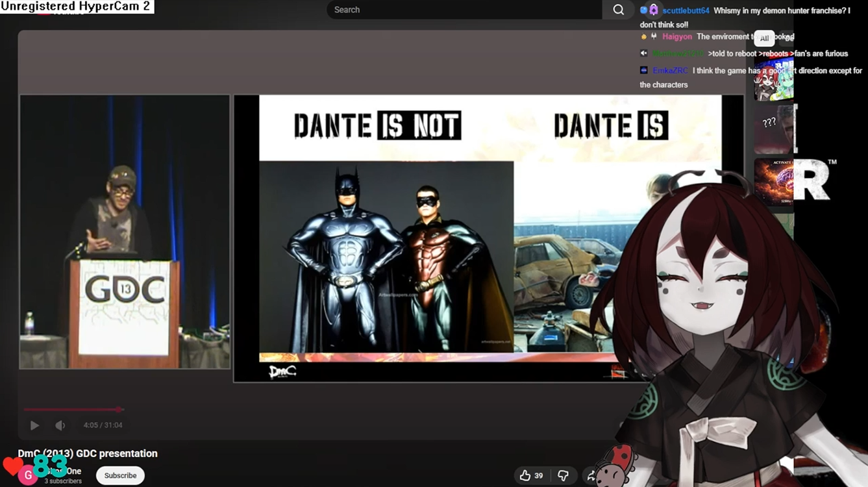The width and height of the screenshot is (868, 487).
Task: Click the share arrow icon
Action: click(591, 476)
